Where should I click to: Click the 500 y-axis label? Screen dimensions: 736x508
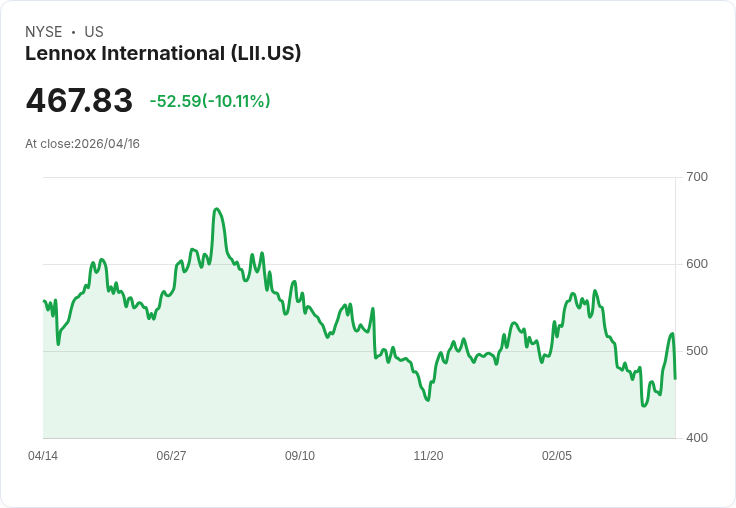click(696, 351)
